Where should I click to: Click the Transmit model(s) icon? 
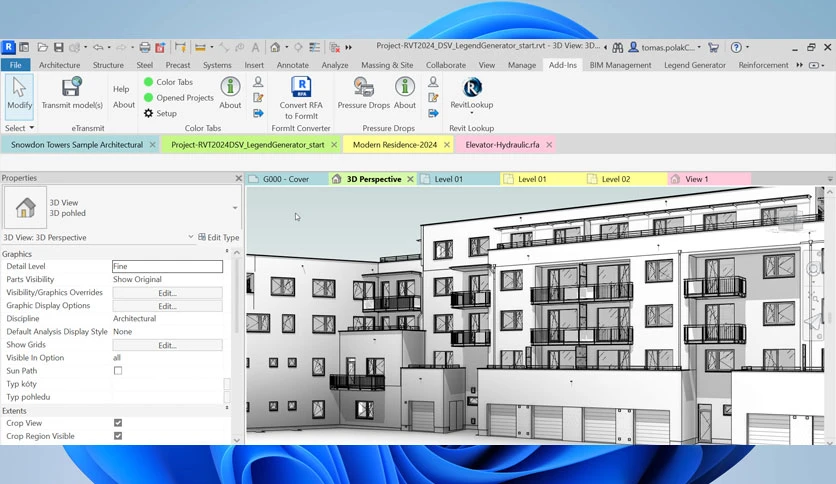tap(71, 86)
